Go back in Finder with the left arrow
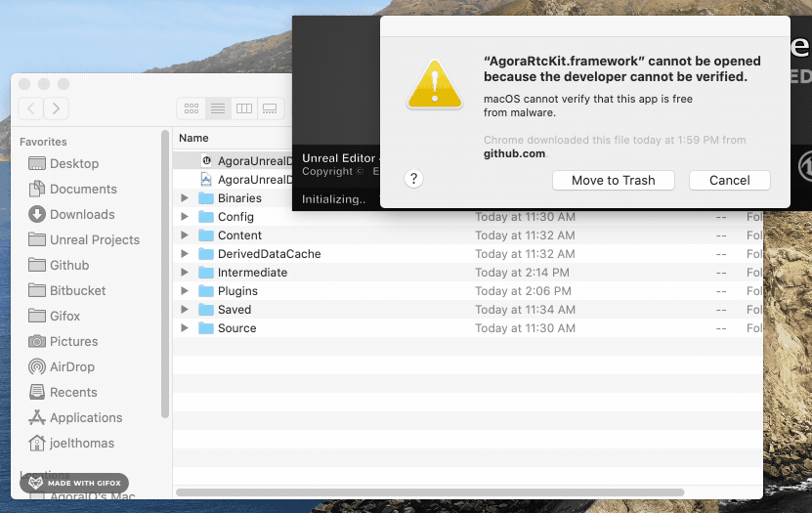The height and width of the screenshot is (513, 812). click(30, 108)
